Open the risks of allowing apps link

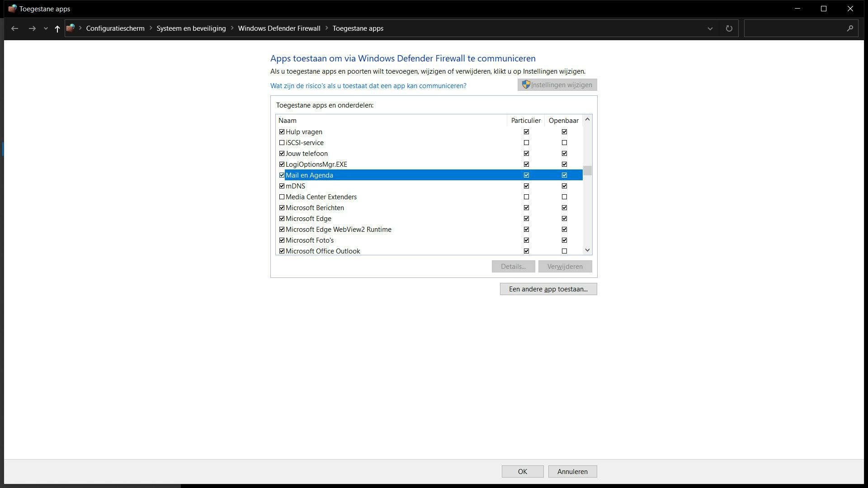point(368,86)
